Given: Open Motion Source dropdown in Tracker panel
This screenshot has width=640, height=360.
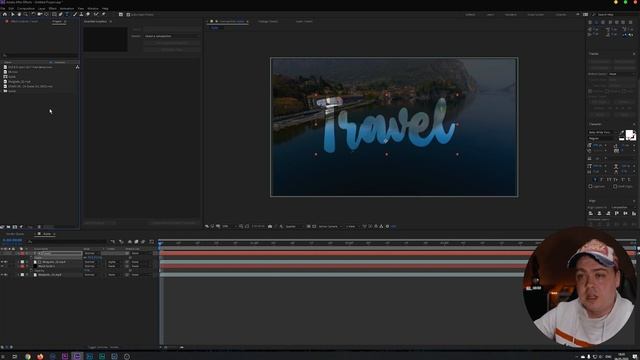Looking at the screenshot, I should [621, 74].
